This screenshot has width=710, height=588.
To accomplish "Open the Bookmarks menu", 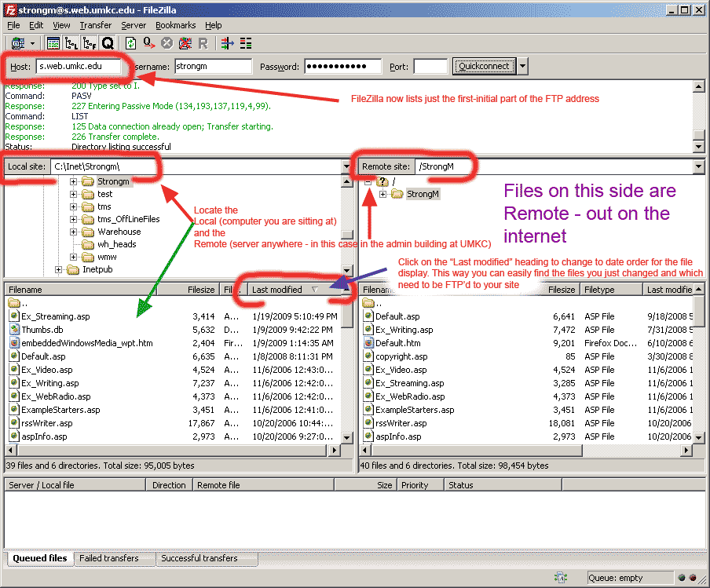I will 176,25.
